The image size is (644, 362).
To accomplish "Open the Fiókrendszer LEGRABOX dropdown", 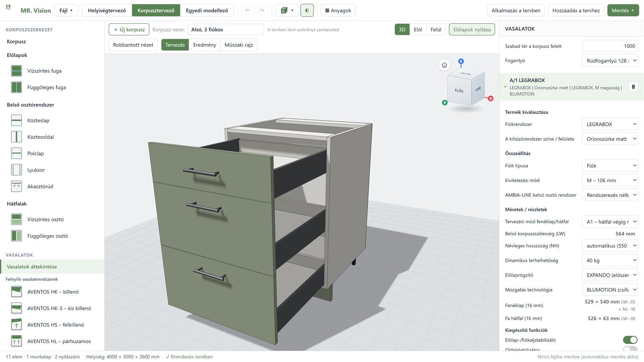I will click(610, 124).
